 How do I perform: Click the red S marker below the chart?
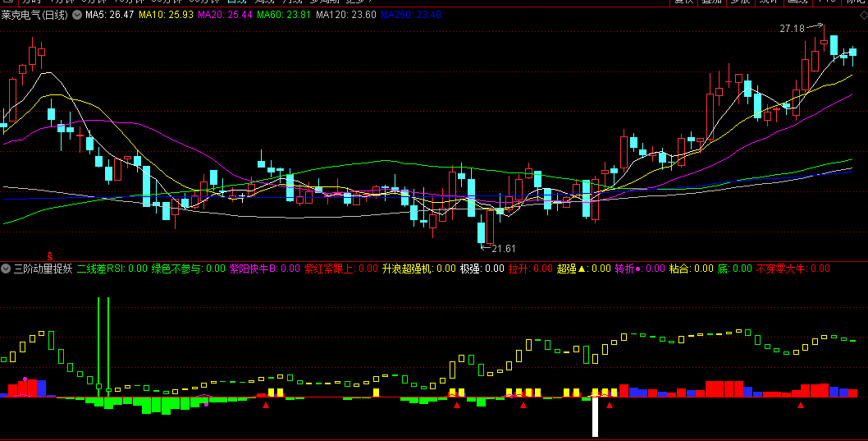(50, 256)
